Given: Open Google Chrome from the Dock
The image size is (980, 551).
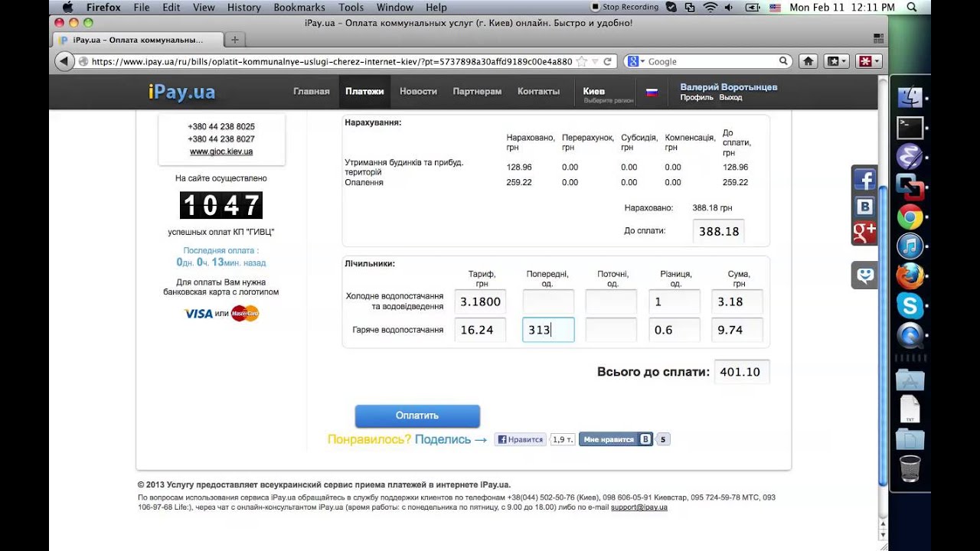Looking at the screenshot, I should tap(910, 217).
